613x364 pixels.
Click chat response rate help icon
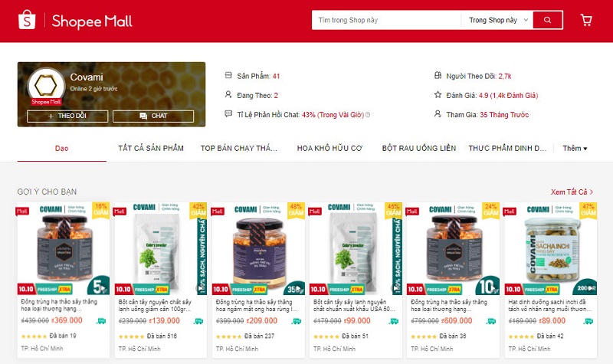(x=368, y=115)
